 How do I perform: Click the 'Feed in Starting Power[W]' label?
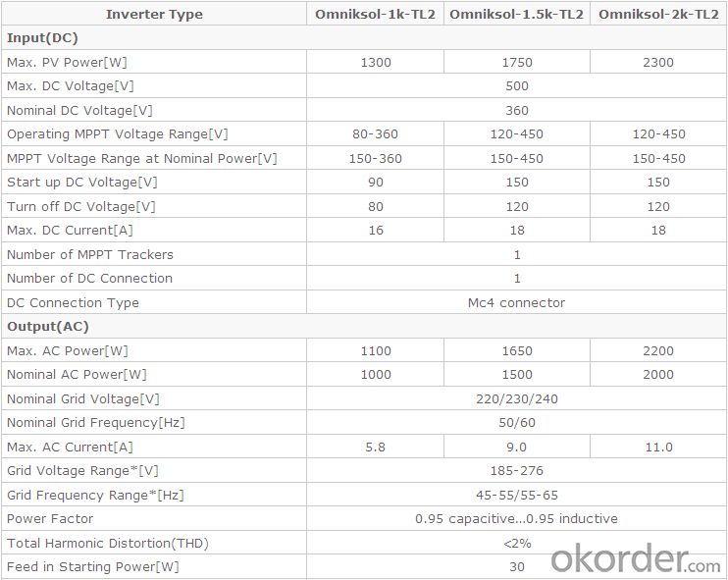click(93, 566)
